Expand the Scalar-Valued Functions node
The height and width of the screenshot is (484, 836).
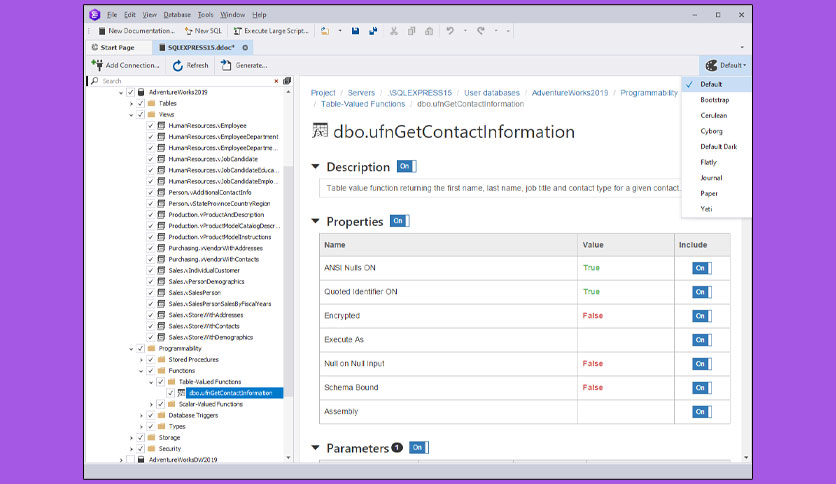pos(151,405)
